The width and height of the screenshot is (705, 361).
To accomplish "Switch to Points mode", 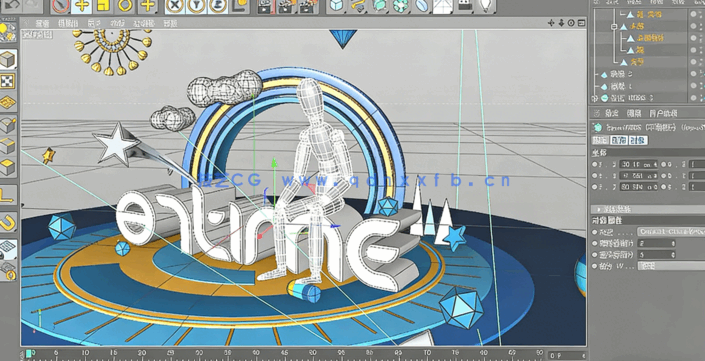I will [8, 125].
